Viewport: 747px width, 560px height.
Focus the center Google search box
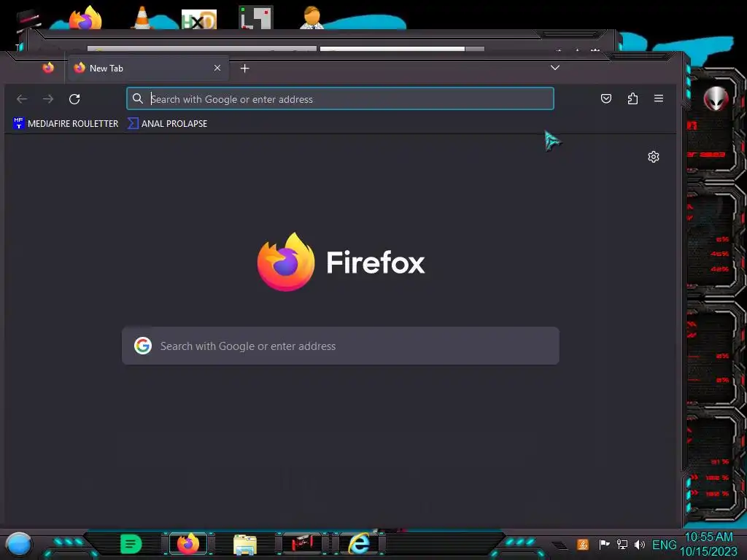tap(341, 346)
